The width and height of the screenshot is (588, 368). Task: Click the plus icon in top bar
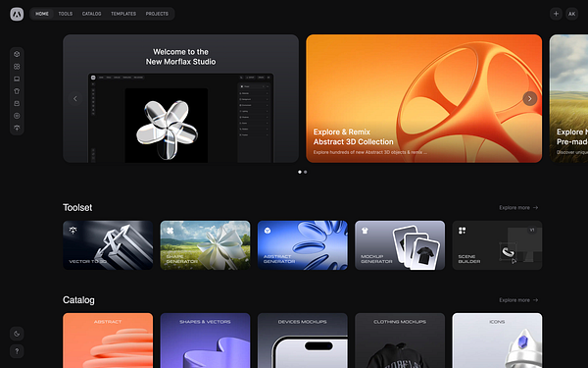(556, 14)
